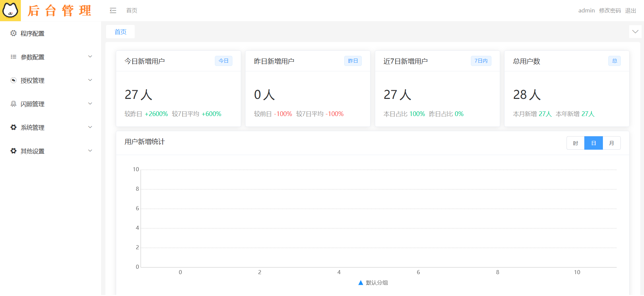Open 闪照管理 menu item
The width and height of the screenshot is (644, 296).
click(51, 104)
